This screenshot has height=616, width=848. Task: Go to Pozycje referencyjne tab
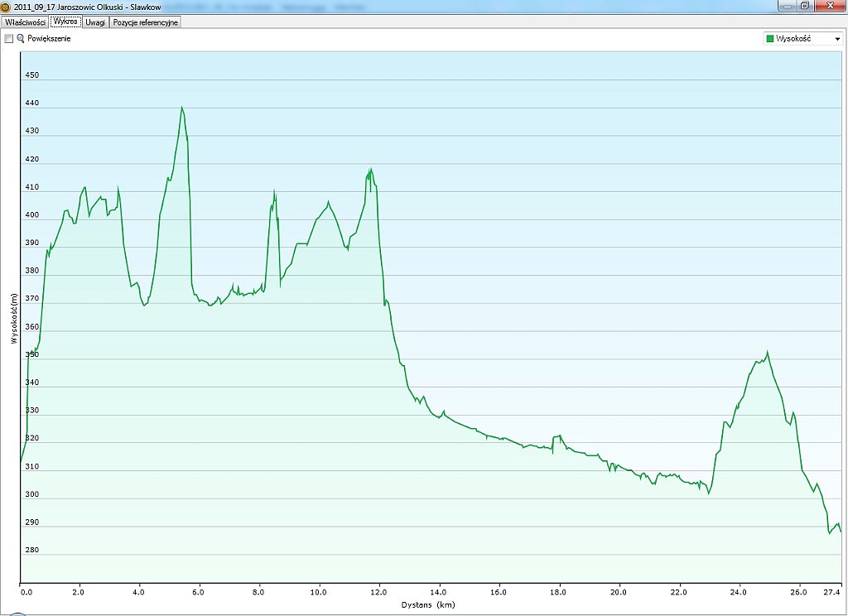tap(145, 22)
